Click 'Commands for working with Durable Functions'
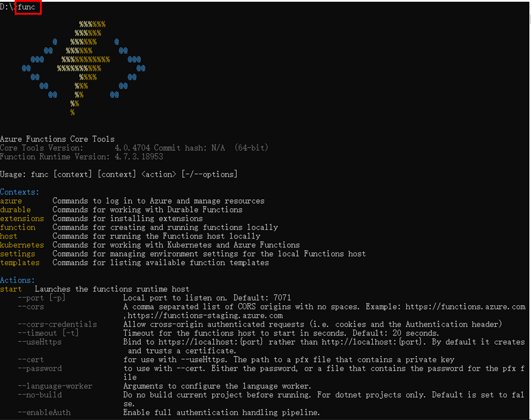 (148, 210)
